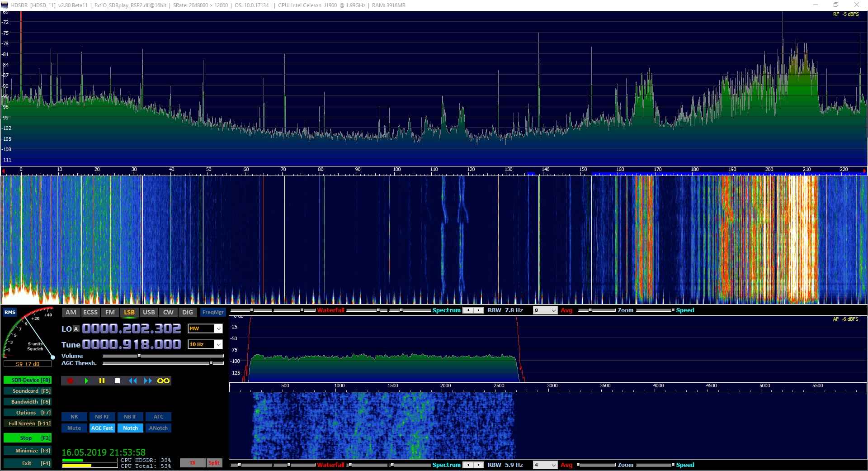This screenshot has height=471, width=868.
Task: Click the right red spectrum edge marker
Action: click(x=864, y=171)
